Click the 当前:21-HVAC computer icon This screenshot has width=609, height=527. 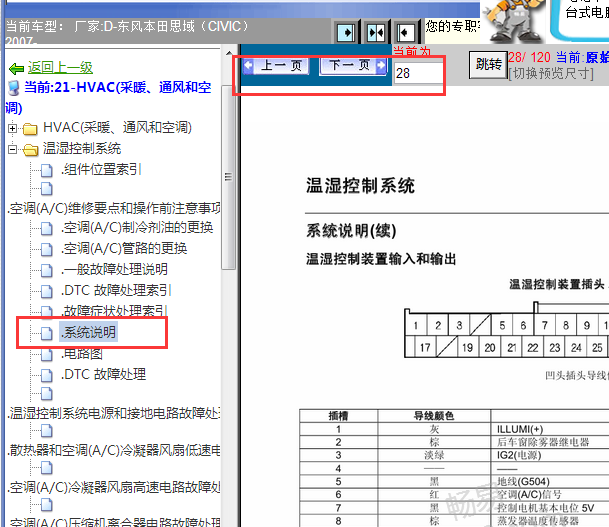click(14, 88)
